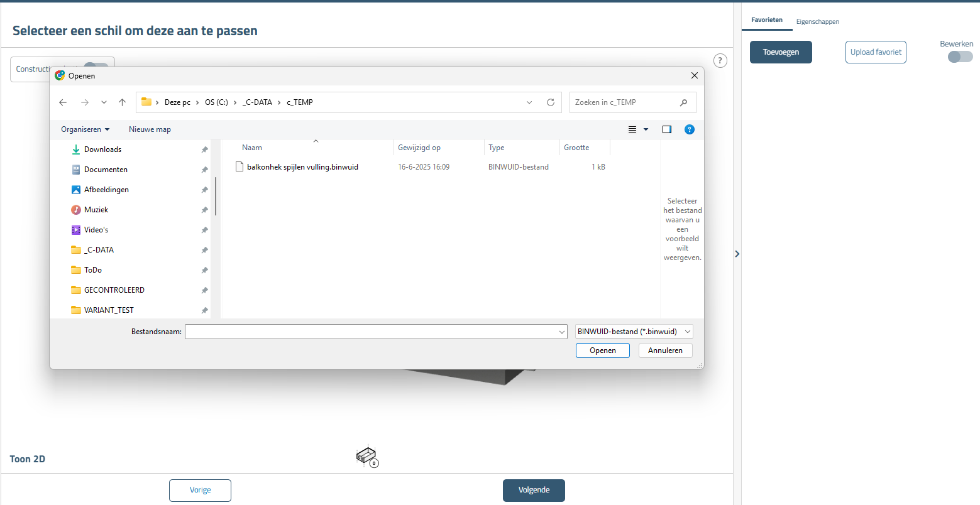Open the file dialog help icon
980x505 pixels.
(x=690, y=129)
